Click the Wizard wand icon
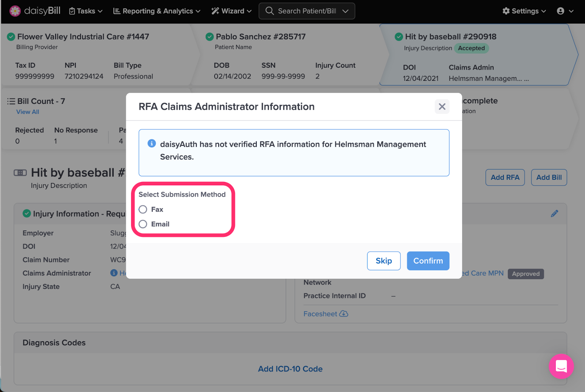 click(x=215, y=11)
